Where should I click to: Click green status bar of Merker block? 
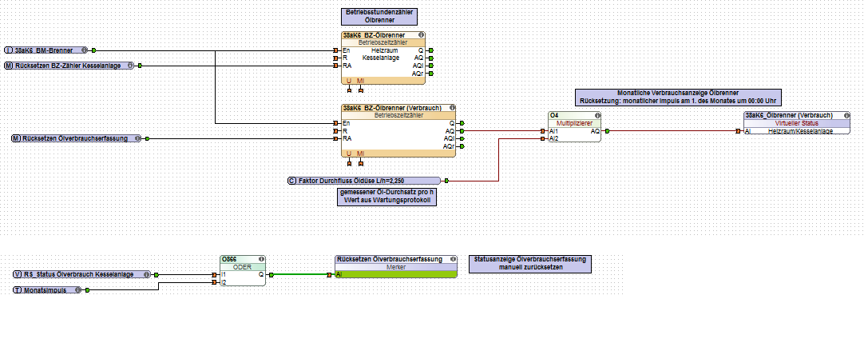pyautogui.click(x=396, y=274)
